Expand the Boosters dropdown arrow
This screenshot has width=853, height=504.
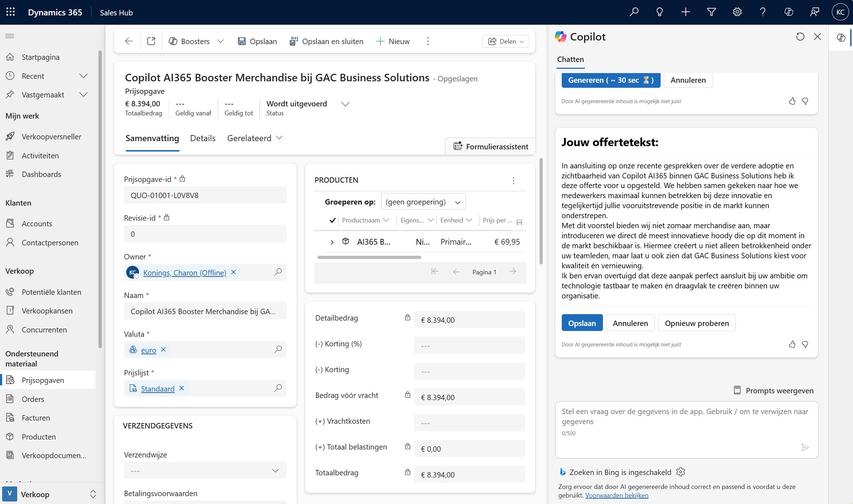[220, 41]
